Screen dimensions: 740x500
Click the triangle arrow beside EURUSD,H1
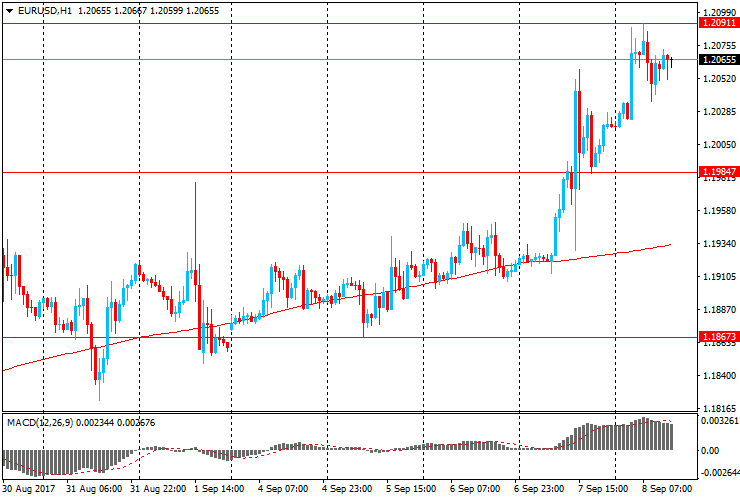point(9,11)
